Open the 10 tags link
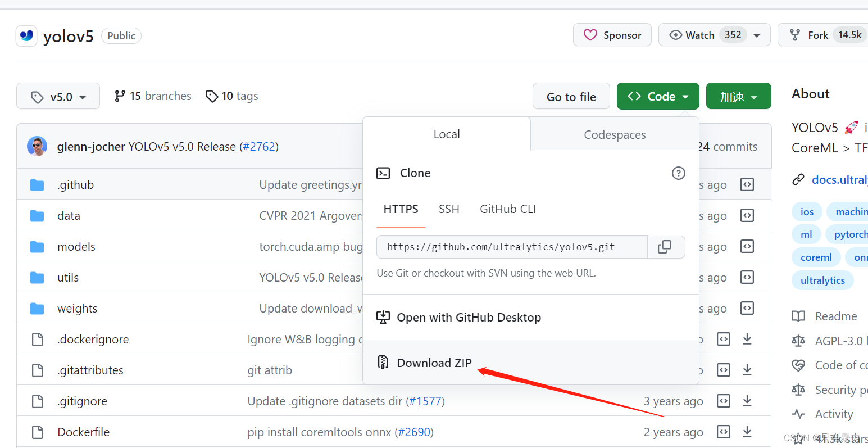This screenshot has width=868, height=448. (x=232, y=96)
